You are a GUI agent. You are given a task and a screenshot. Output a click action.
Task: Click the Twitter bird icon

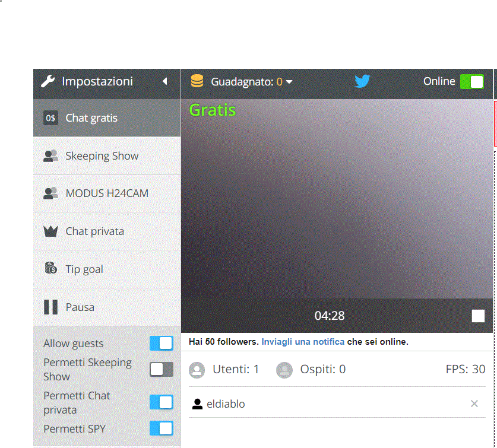(x=362, y=81)
